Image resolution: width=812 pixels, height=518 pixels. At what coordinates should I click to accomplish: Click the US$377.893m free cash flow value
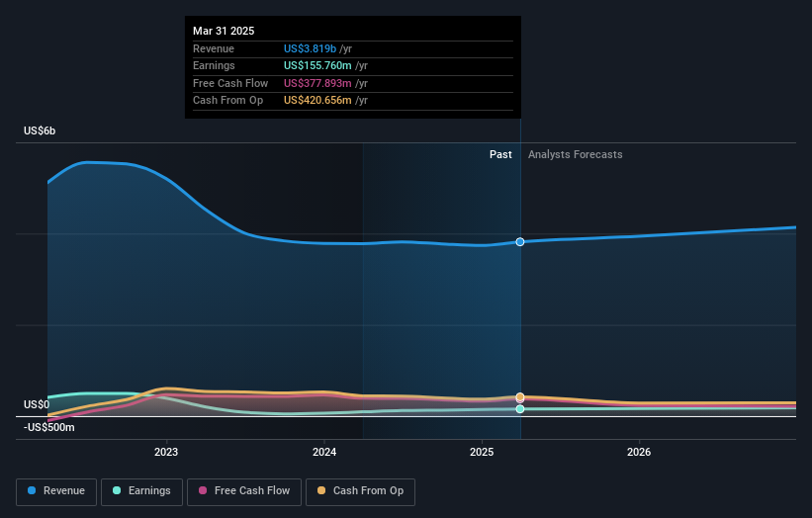[x=317, y=83]
